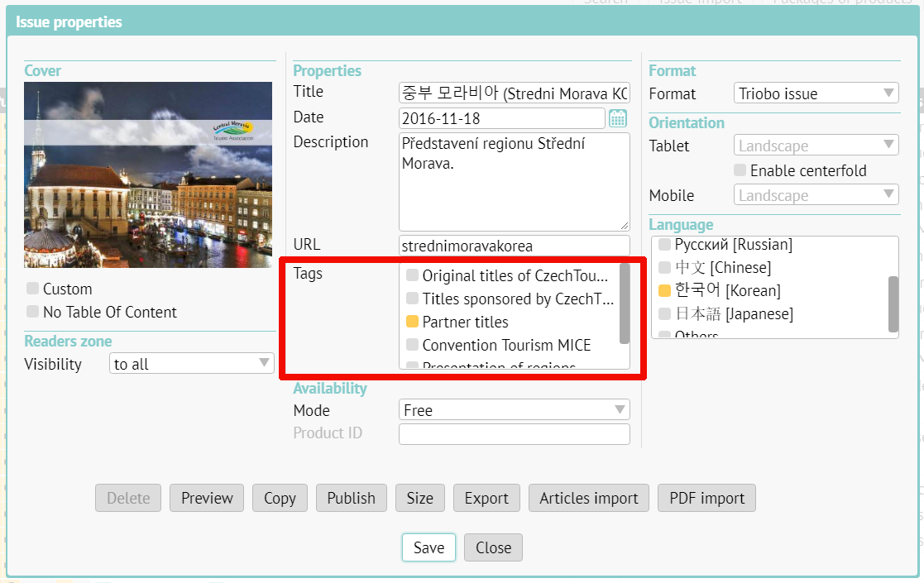924x583 pixels.
Task: Enable the Russian language checkbox
Action: click(666, 244)
